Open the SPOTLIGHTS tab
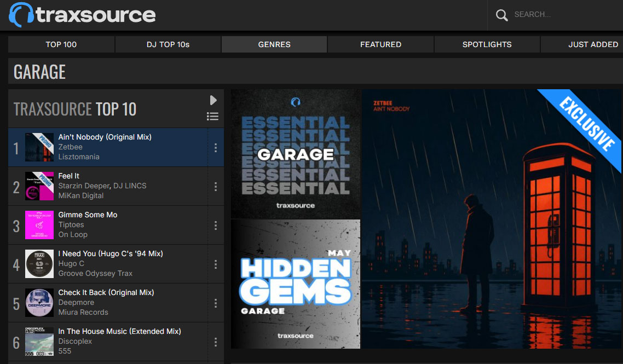 point(487,44)
